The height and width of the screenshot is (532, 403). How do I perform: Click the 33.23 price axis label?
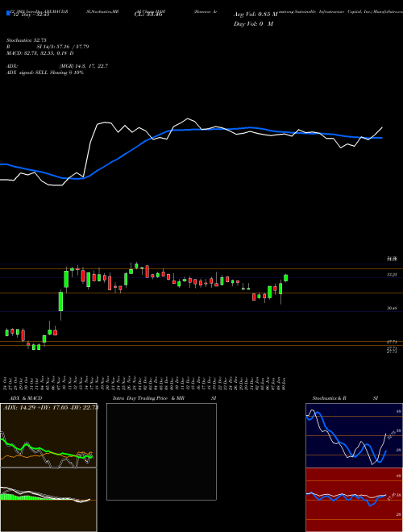[393, 275]
